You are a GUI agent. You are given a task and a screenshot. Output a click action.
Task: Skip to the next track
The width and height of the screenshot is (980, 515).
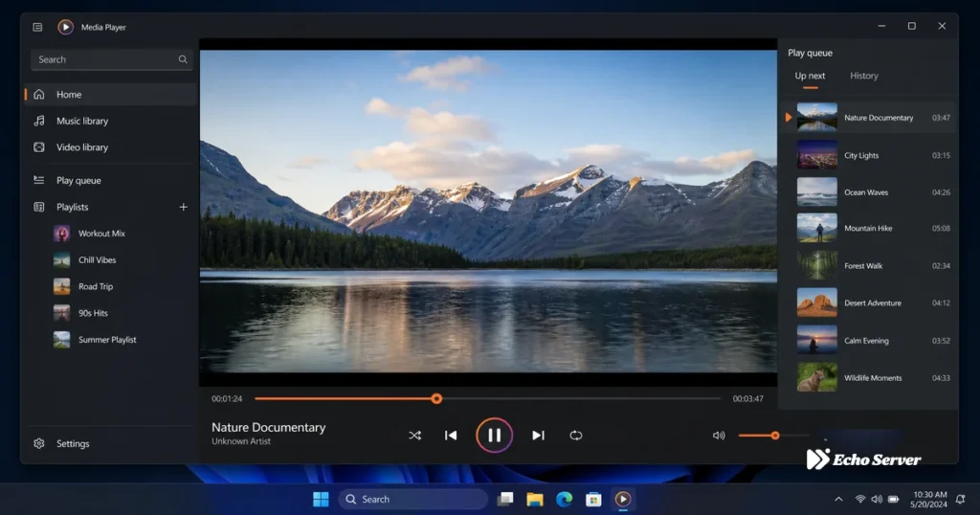click(538, 435)
